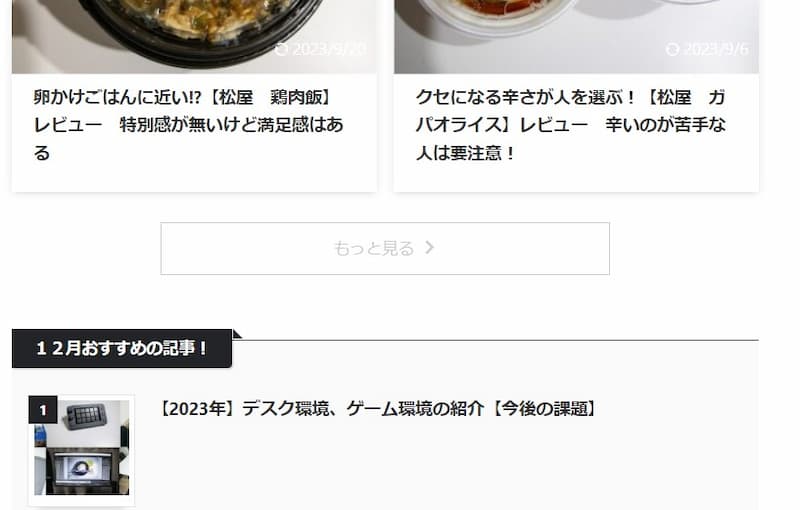This screenshot has width=800, height=510.
Task: Click the ガパオライス dish photo thumbnail
Action: [x=576, y=37]
